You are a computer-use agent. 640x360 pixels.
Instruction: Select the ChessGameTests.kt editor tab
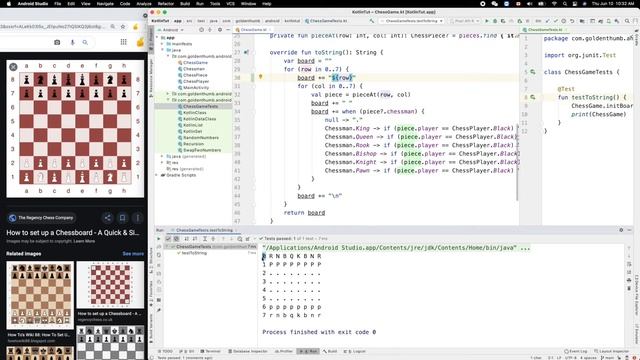pyautogui.click(x=545, y=30)
